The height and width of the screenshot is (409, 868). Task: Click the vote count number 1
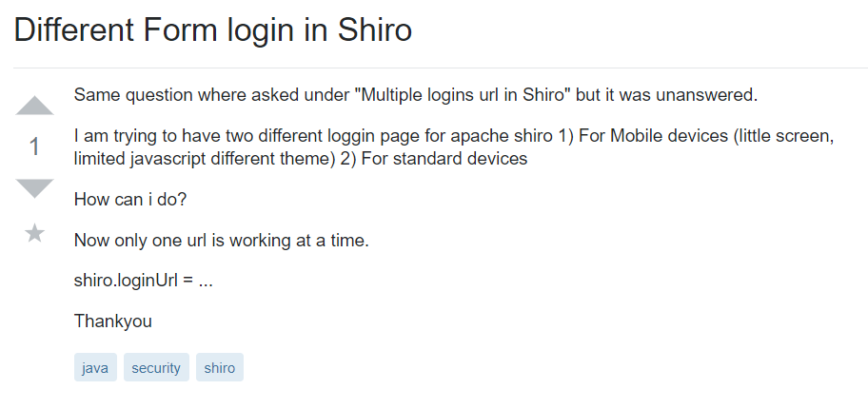35,146
